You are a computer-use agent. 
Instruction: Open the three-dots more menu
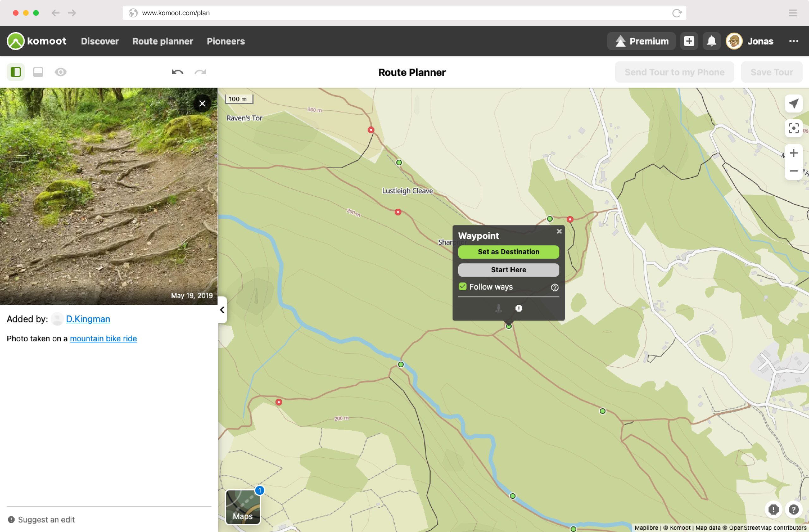(794, 41)
